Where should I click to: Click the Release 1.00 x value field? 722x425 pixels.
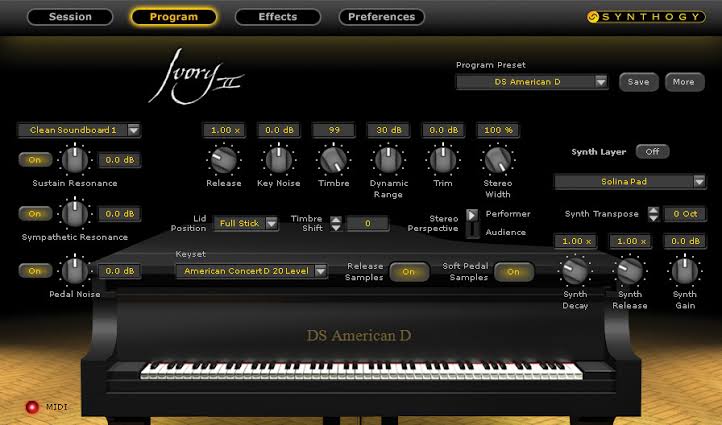(x=224, y=130)
